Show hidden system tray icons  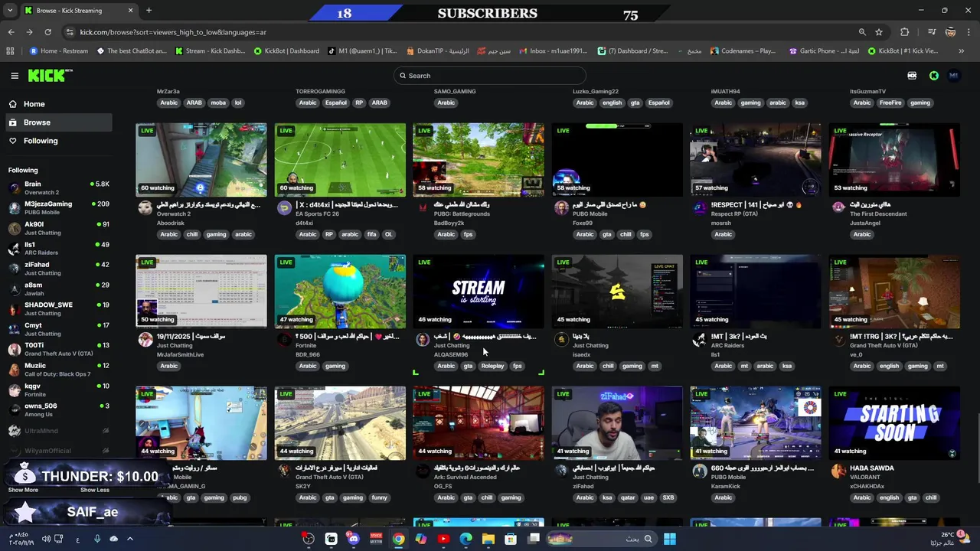pos(129,539)
